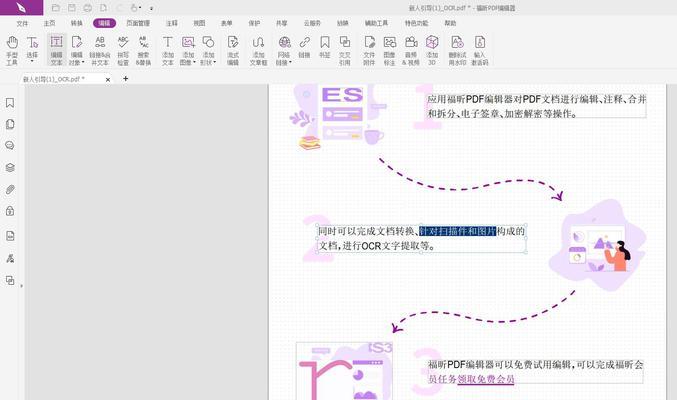This screenshot has width=677, height=400.
Task: Click text line 文档,进行OCR文字提取等
Action: click(x=376, y=246)
